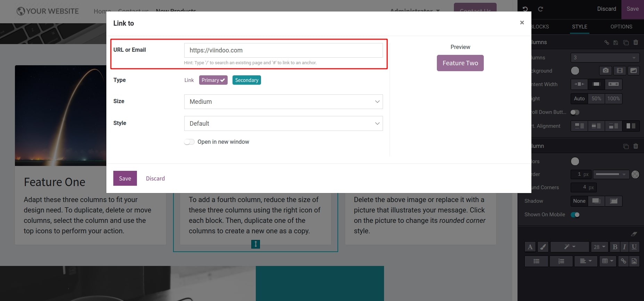Click the Background color circle swatch
Viewport: 644px width, 301px height.
point(575,71)
